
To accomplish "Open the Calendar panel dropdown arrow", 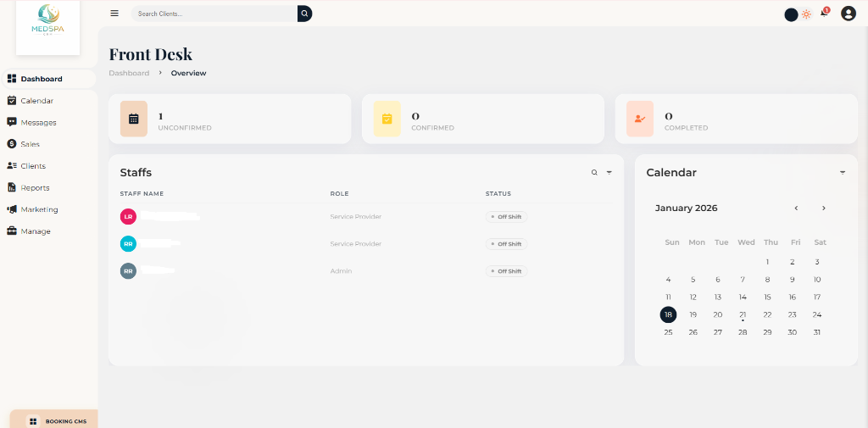I will tap(843, 173).
